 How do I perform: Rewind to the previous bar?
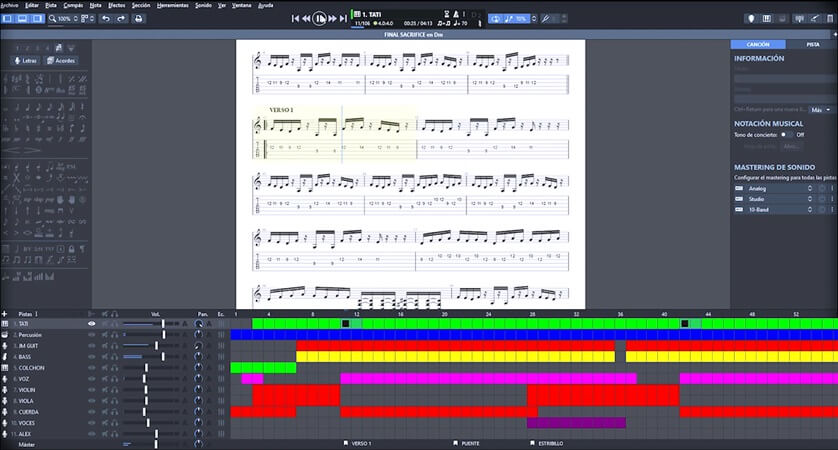tap(306, 19)
